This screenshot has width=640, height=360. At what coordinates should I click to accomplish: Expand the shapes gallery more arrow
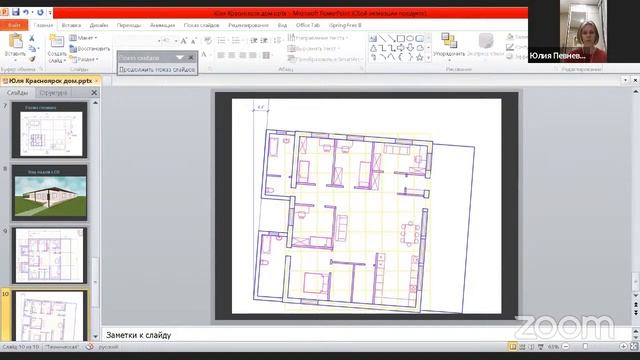click(428, 58)
